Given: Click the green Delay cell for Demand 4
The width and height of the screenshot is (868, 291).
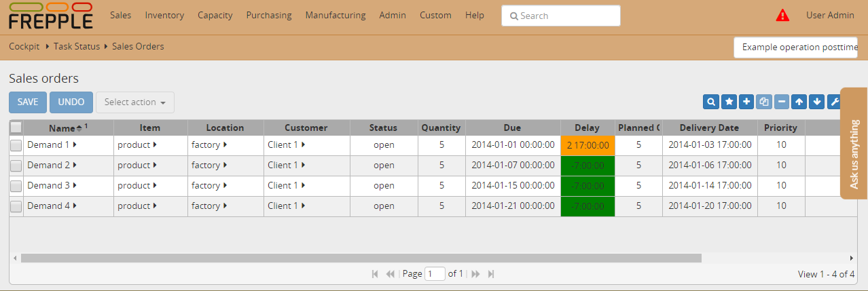Looking at the screenshot, I should click(587, 206).
